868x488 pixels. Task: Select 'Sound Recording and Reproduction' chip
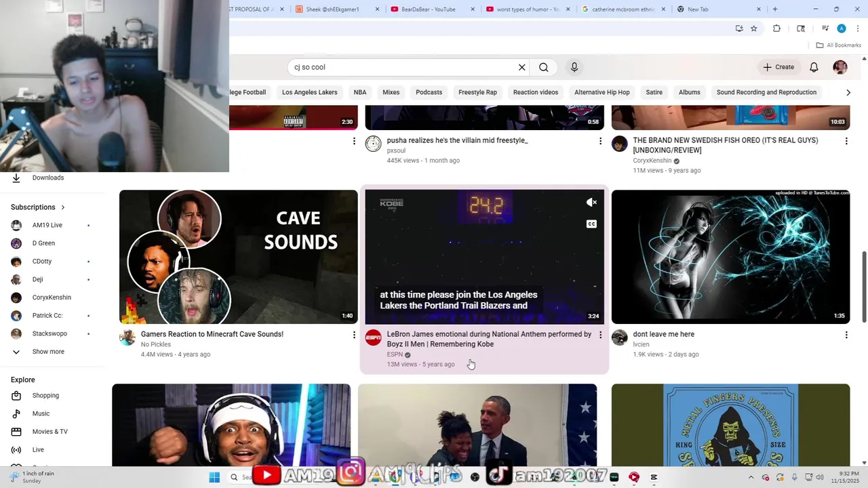point(766,92)
